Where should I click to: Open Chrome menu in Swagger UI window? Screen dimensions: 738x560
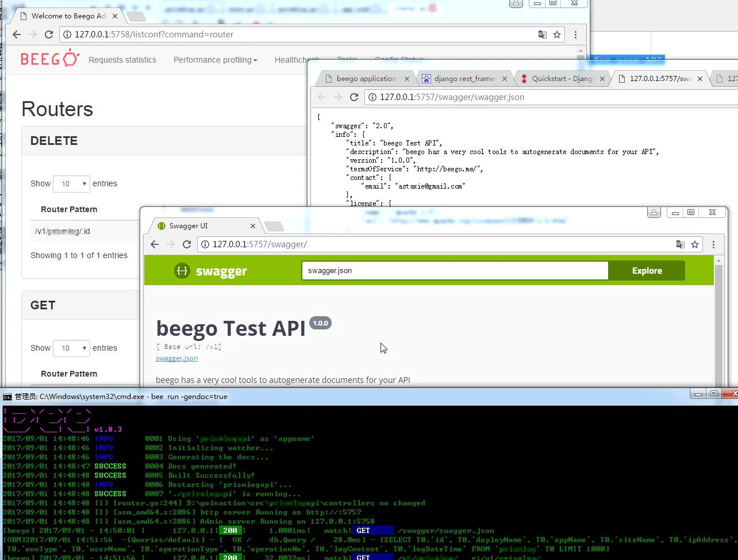point(713,244)
